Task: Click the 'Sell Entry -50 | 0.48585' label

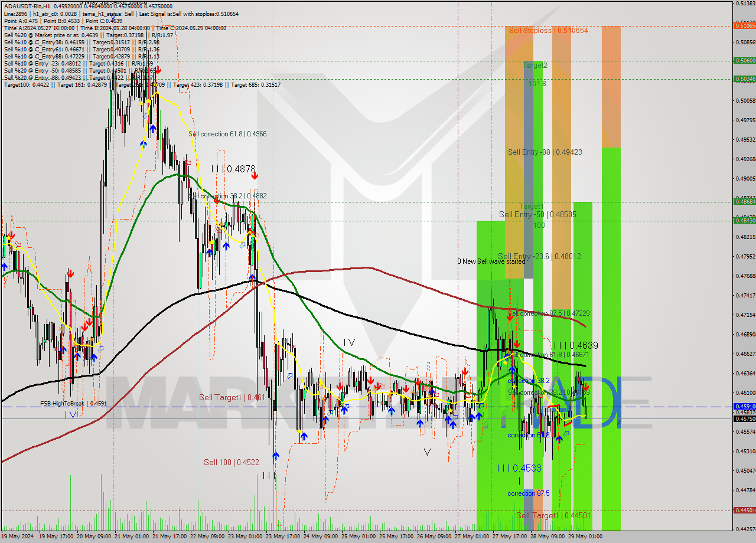Action: [x=538, y=214]
